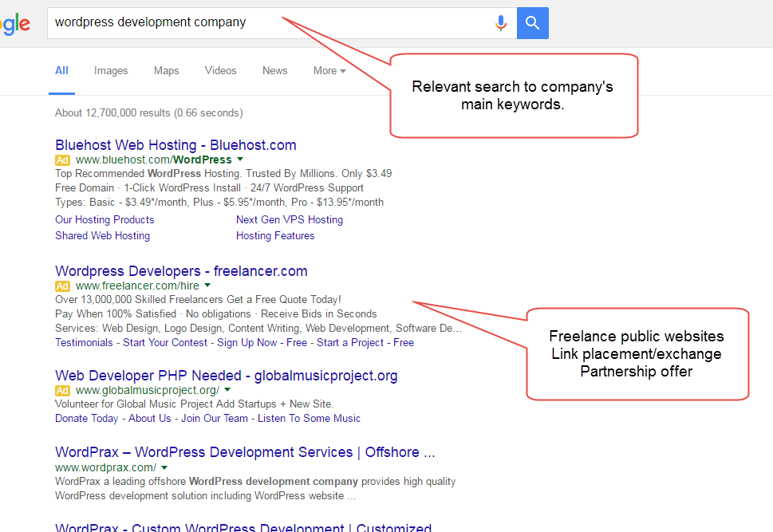This screenshot has width=773, height=532.
Task: Switch to the Maps tab
Action: coord(166,70)
